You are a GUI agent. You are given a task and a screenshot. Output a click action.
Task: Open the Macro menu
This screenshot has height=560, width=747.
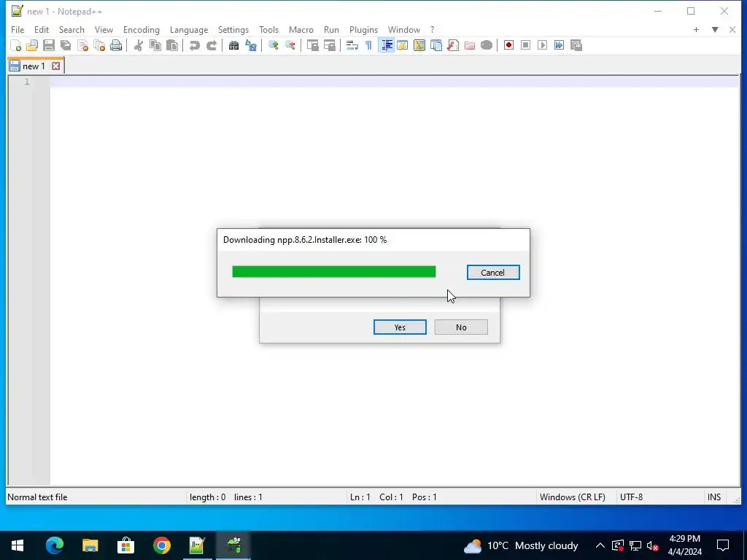301,29
